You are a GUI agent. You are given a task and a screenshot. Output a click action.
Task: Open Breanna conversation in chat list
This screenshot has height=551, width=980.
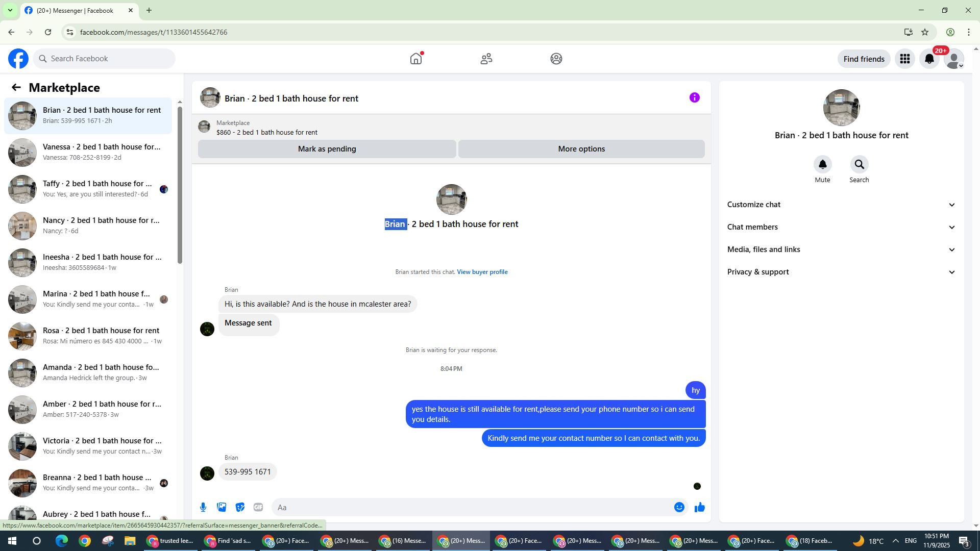[88, 483]
